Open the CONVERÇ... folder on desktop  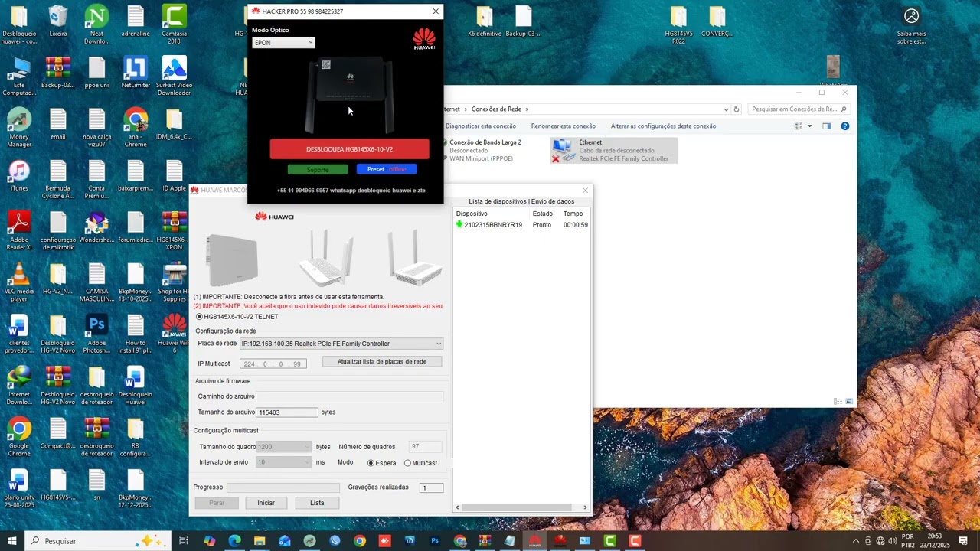click(717, 21)
